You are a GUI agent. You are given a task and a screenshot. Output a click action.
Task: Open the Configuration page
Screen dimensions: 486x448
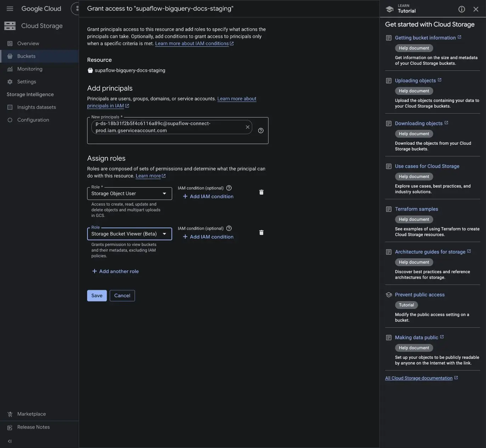pyautogui.click(x=39, y=120)
